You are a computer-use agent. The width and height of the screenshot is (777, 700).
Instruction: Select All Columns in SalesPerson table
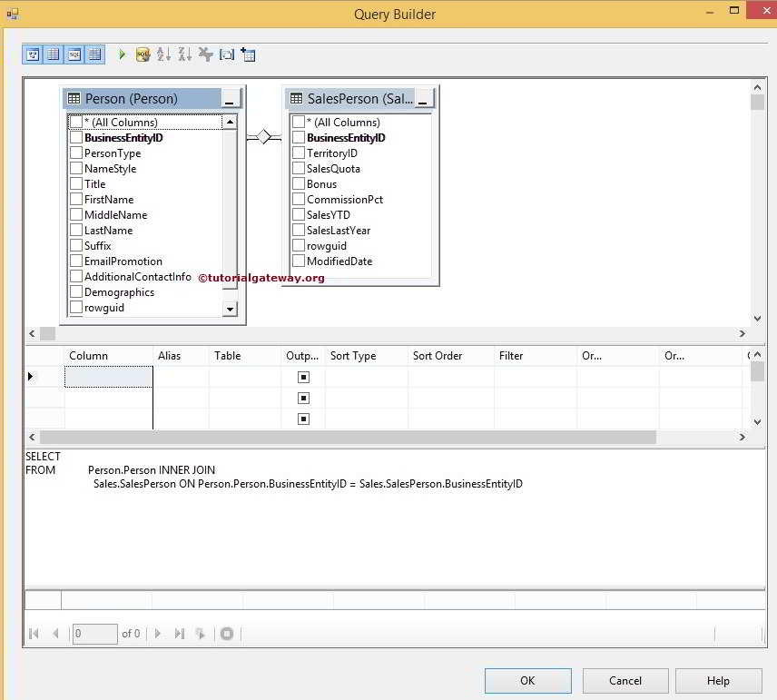[x=299, y=122]
